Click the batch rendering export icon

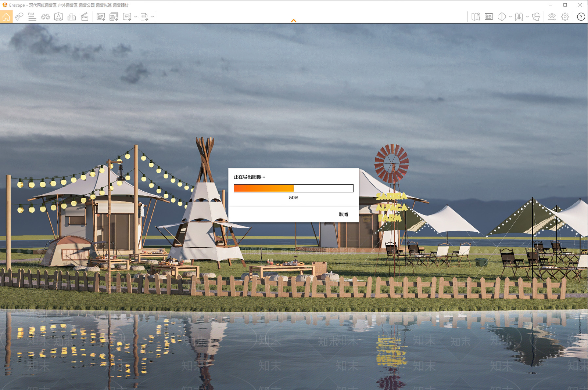coord(114,17)
